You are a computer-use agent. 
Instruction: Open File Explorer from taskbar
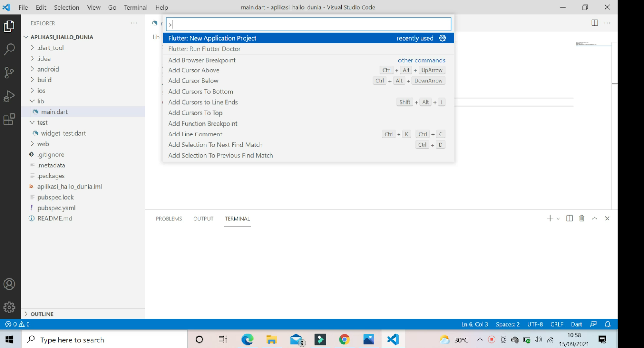[x=271, y=340]
